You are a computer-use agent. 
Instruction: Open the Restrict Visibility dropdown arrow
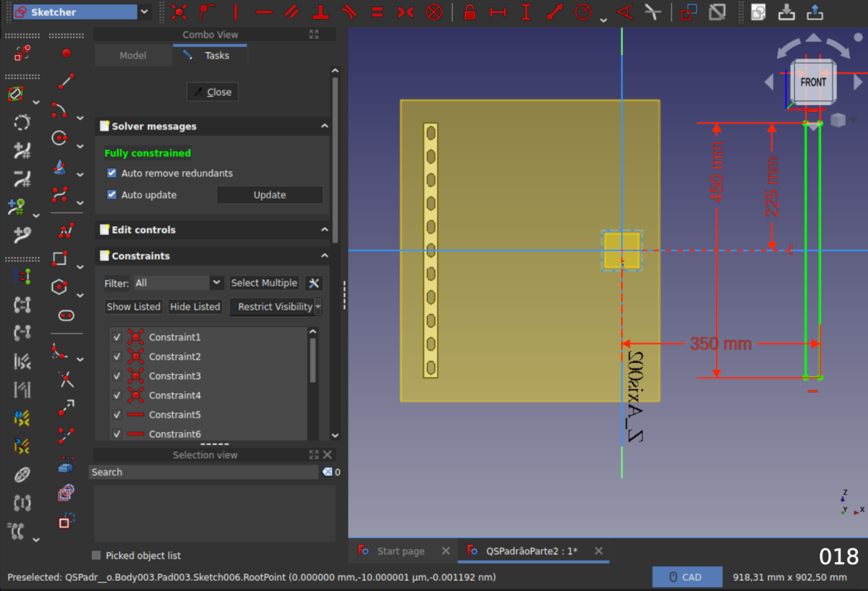[x=318, y=307]
